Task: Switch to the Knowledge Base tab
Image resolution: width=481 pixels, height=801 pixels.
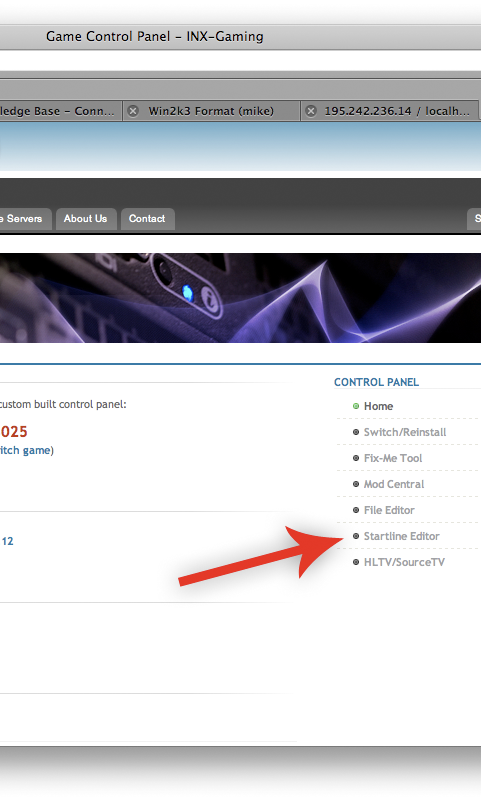Action: [x=60, y=111]
